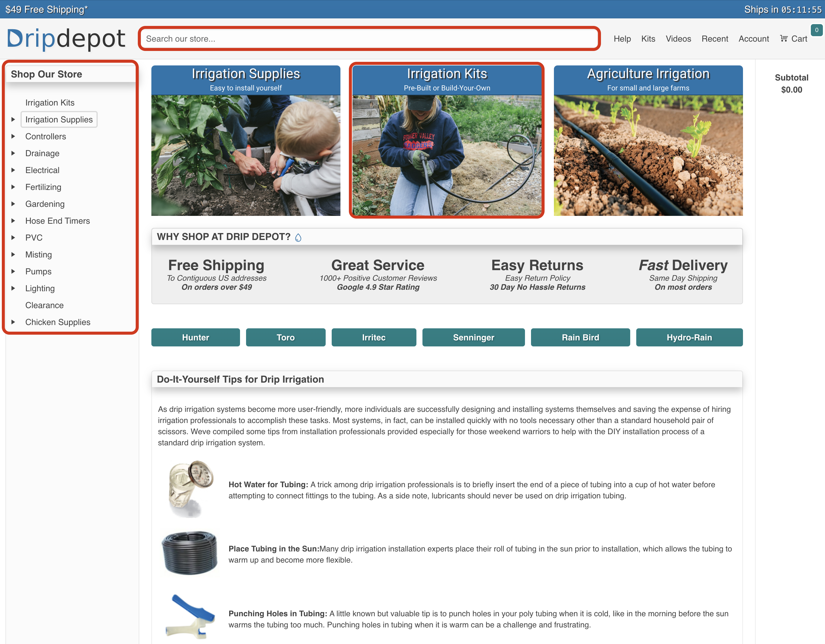Screen dimensions: 825x644
Task: Open the Clearance category link
Action: (x=44, y=305)
